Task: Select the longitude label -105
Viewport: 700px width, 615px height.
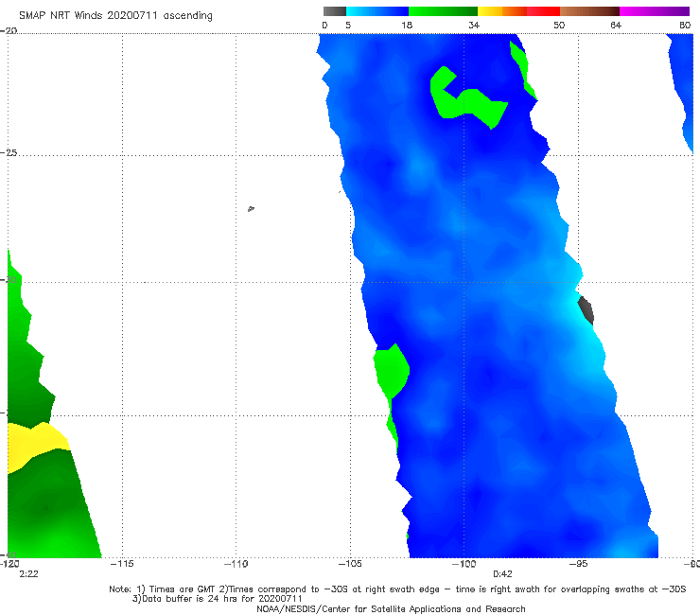Action: coord(350,564)
